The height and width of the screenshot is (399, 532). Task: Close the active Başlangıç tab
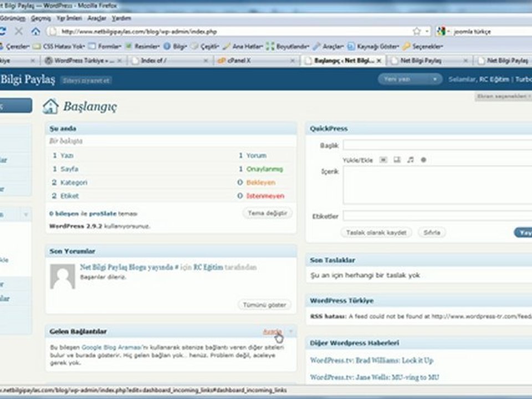click(379, 61)
